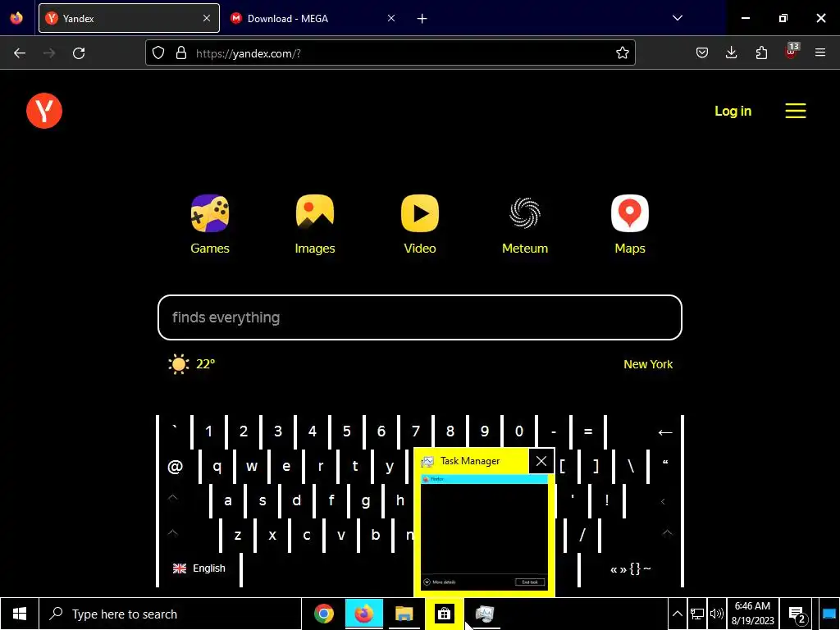
Task: Tap the @ key on virtual keyboard
Action: click(x=176, y=466)
